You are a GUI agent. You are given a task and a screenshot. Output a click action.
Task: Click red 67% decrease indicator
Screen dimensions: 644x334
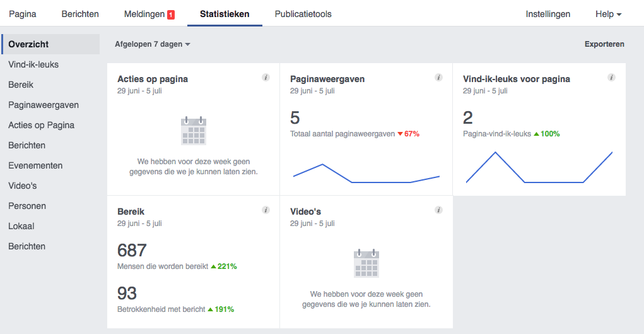[x=408, y=134]
